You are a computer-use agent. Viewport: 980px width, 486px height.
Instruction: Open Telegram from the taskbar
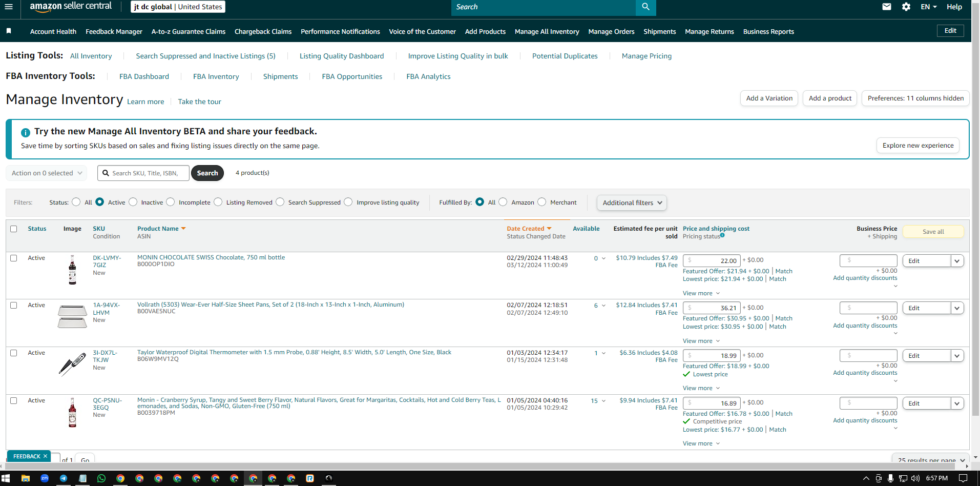64,478
